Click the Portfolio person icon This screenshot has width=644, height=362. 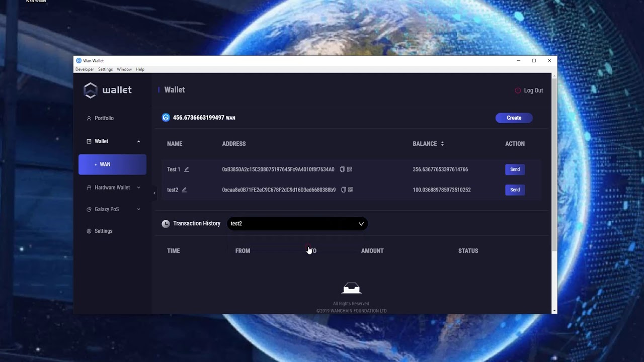click(89, 118)
